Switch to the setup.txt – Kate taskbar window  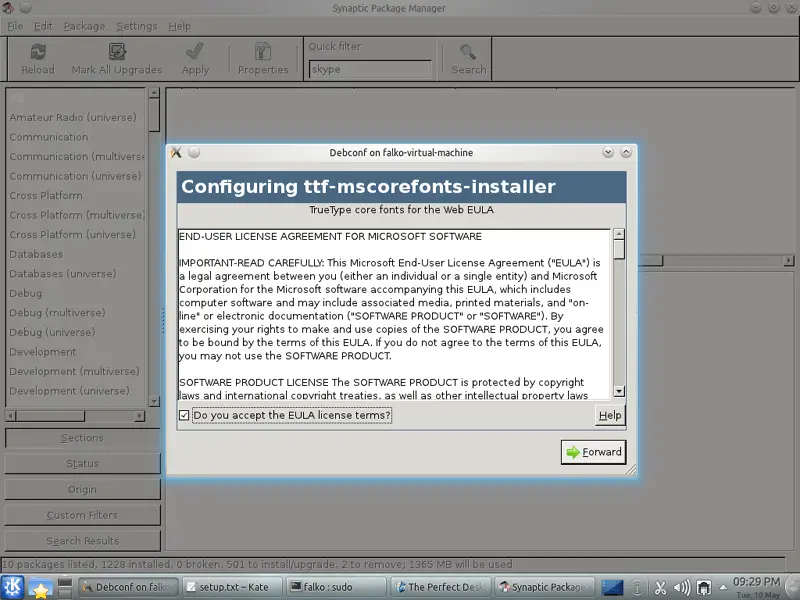coord(232,587)
